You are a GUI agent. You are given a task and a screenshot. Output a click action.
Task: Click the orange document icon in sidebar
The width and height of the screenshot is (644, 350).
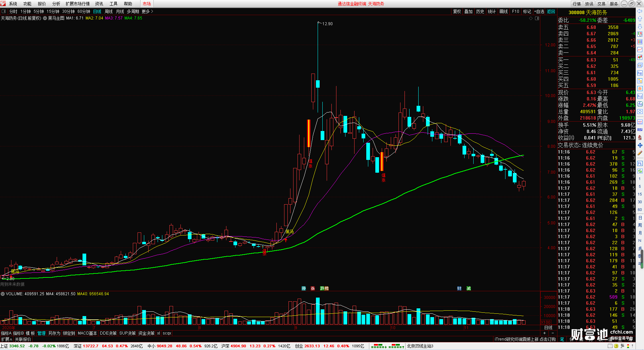640,89
